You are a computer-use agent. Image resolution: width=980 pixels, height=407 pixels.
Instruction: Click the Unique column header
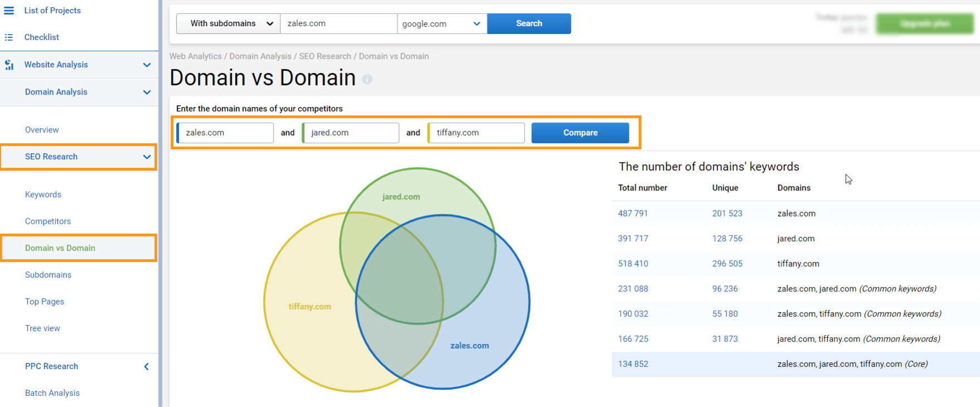coord(725,188)
